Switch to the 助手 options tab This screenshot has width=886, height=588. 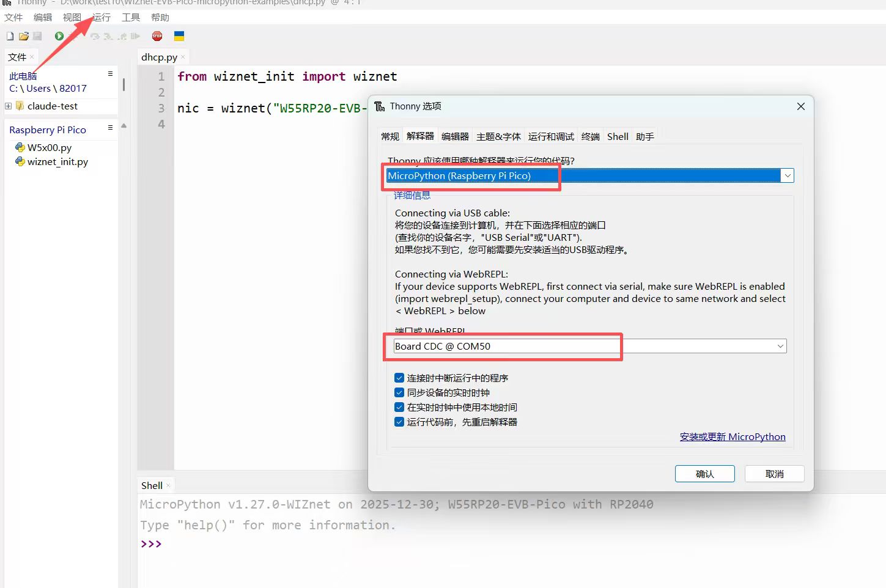coord(645,137)
